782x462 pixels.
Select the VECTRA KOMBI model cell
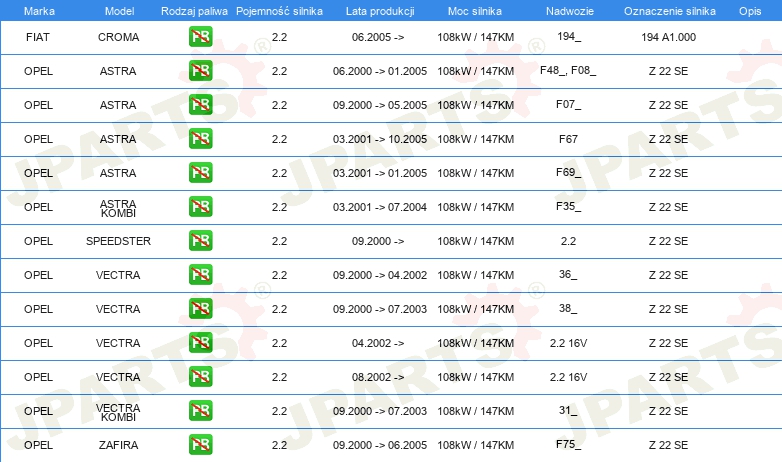click(x=118, y=412)
